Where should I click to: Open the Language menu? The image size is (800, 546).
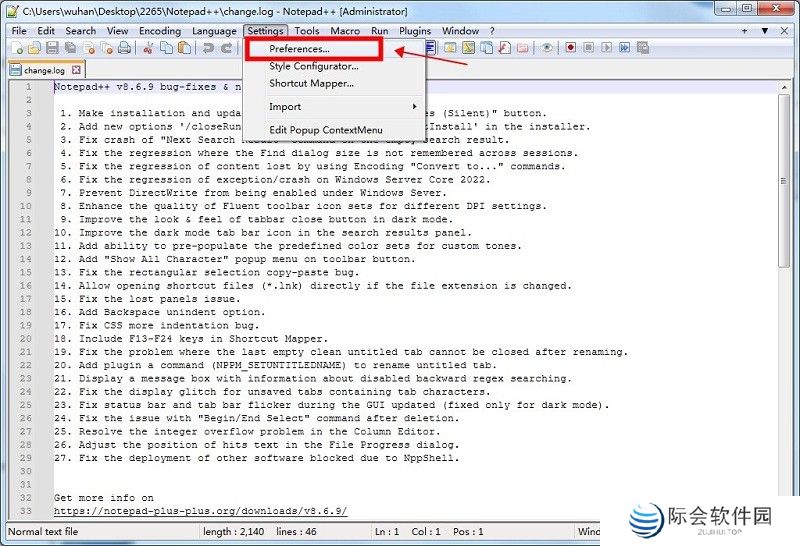[214, 31]
